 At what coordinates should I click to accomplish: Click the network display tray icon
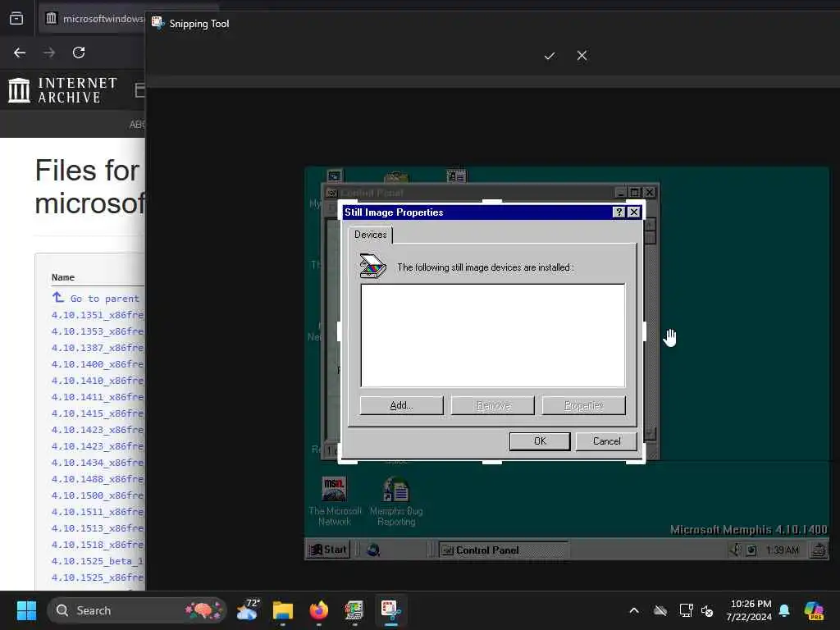click(686, 610)
